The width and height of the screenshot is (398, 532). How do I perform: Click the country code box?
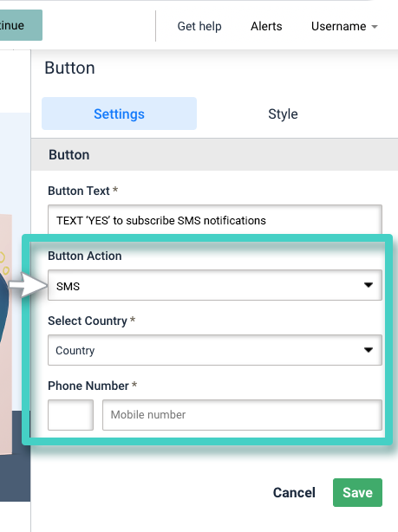(70, 415)
